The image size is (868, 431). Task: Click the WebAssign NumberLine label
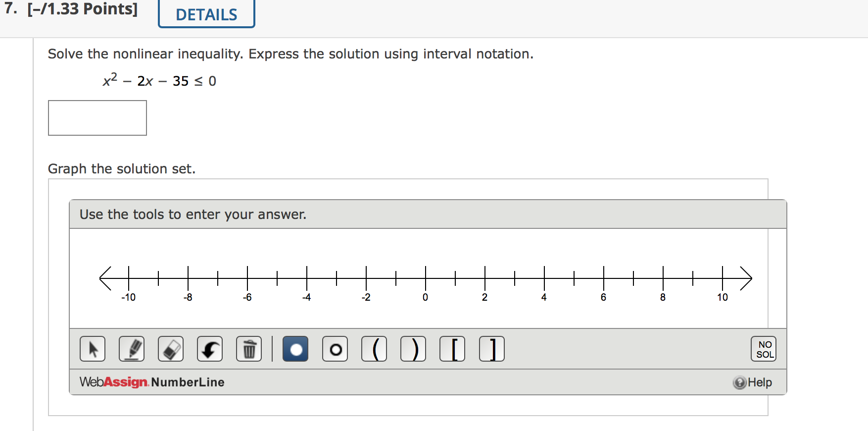tap(151, 382)
